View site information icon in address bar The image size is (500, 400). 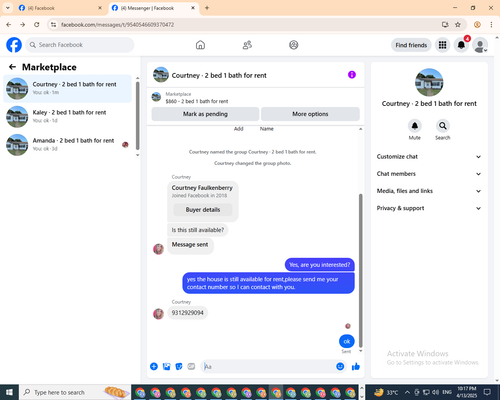54,25
